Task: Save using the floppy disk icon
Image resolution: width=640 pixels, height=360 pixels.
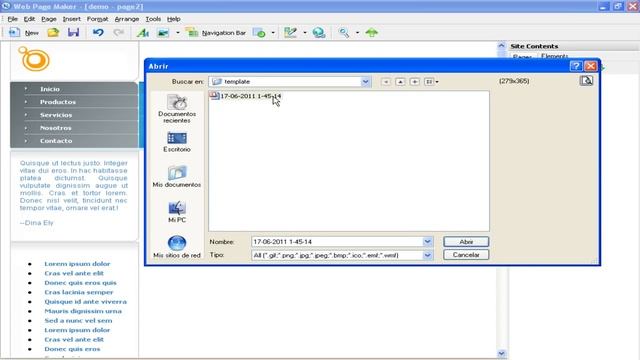Action: coord(73,33)
